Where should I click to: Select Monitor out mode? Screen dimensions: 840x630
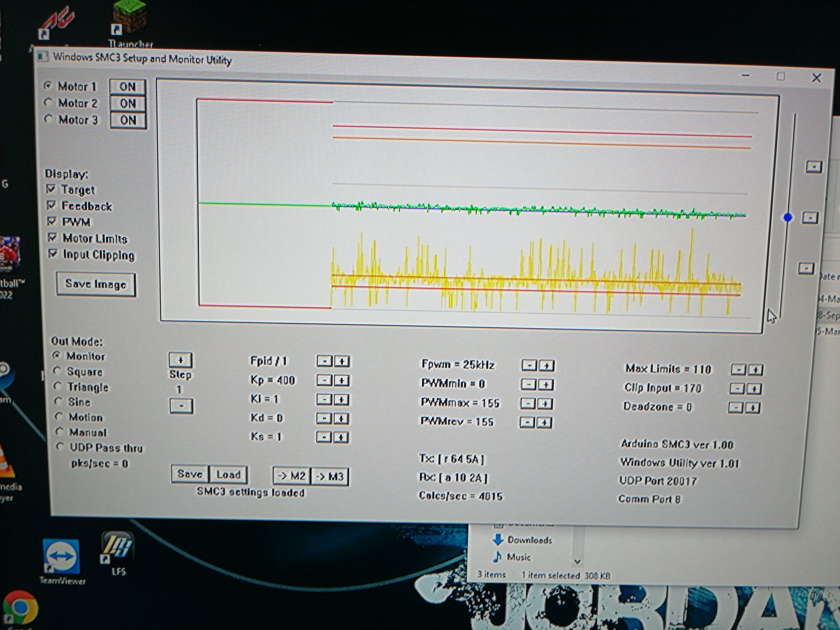[56, 355]
